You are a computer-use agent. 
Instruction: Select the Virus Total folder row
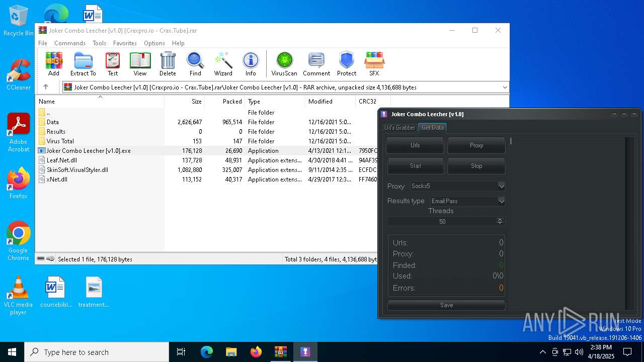[x=206, y=141]
